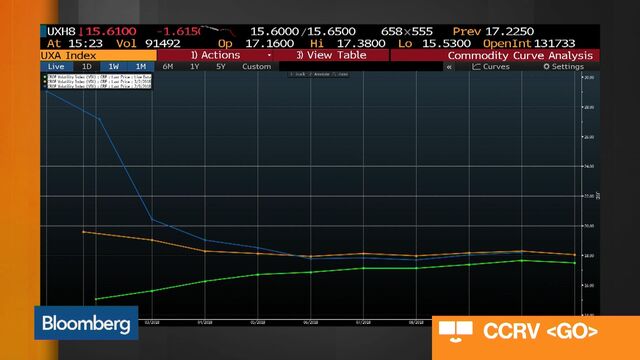Click the net change -1.615 value
Screen dimensions: 640x360
click(178, 31)
